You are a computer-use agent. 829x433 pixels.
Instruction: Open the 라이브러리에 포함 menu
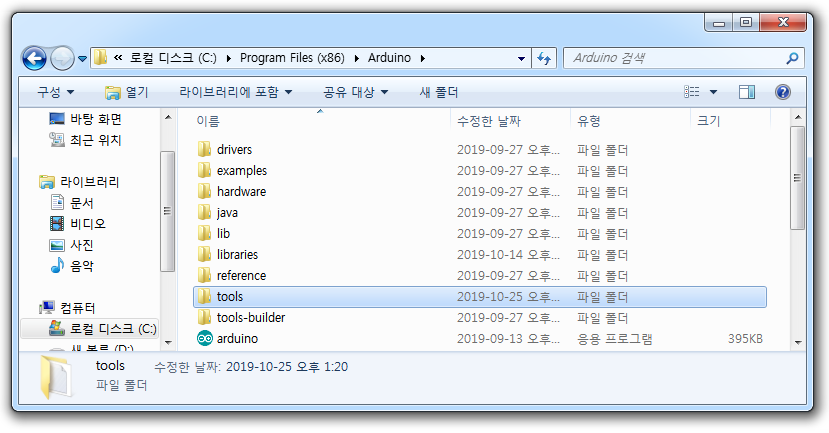coord(235,92)
